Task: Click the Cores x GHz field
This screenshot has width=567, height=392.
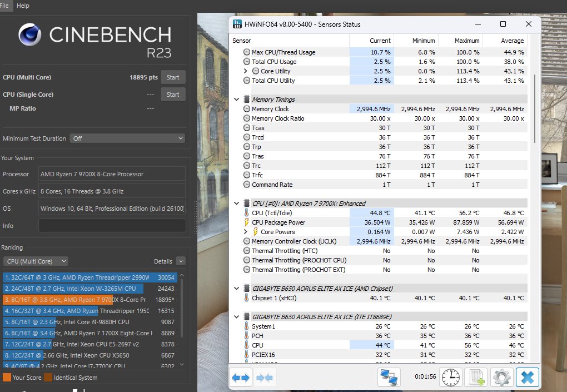Action: [x=112, y=191]
